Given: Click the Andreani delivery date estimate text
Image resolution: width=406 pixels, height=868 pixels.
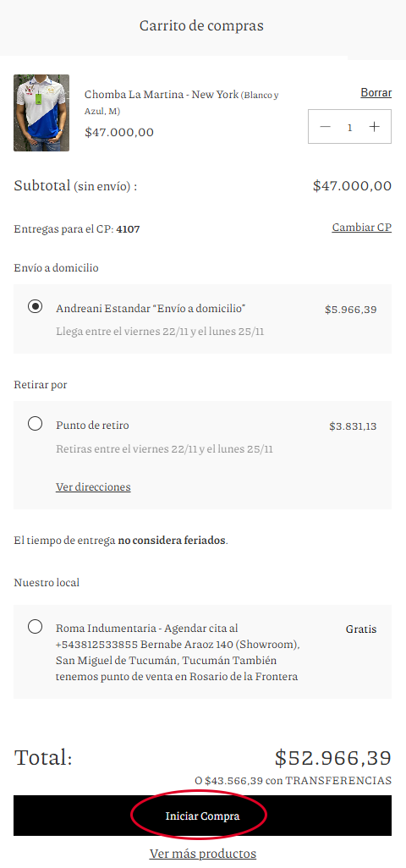Looking at the screenshot, I should pyautogui.click(x=160, y=332).
